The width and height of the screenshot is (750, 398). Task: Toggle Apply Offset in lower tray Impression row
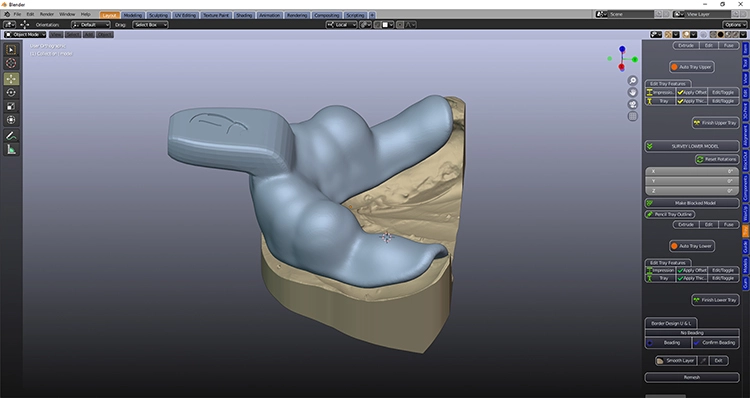point(692,270)
